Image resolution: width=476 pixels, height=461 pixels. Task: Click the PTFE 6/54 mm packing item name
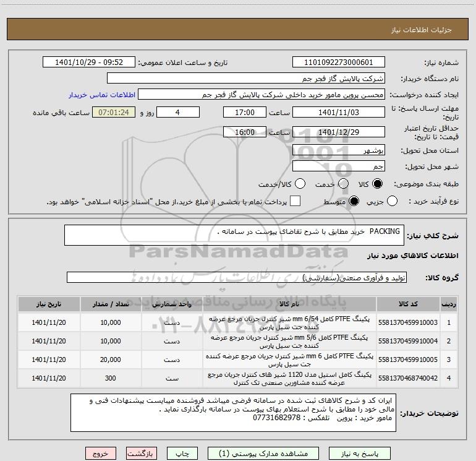[289, 323]
